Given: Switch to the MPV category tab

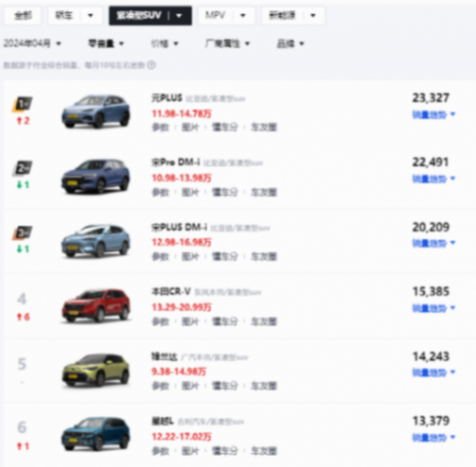Looking at the screenshot, I should (226, 16).
